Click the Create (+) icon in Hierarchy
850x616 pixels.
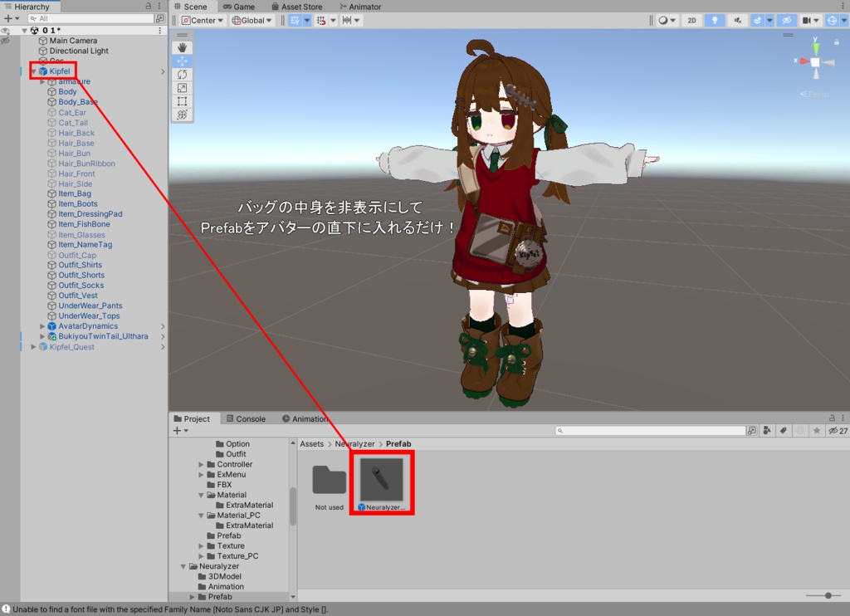(7, 18)
